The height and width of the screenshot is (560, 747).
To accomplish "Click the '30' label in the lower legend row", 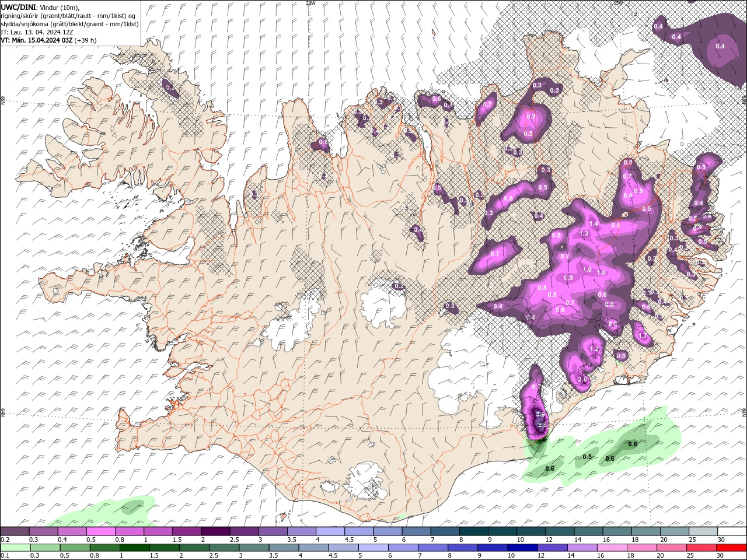I will (720, 556).
